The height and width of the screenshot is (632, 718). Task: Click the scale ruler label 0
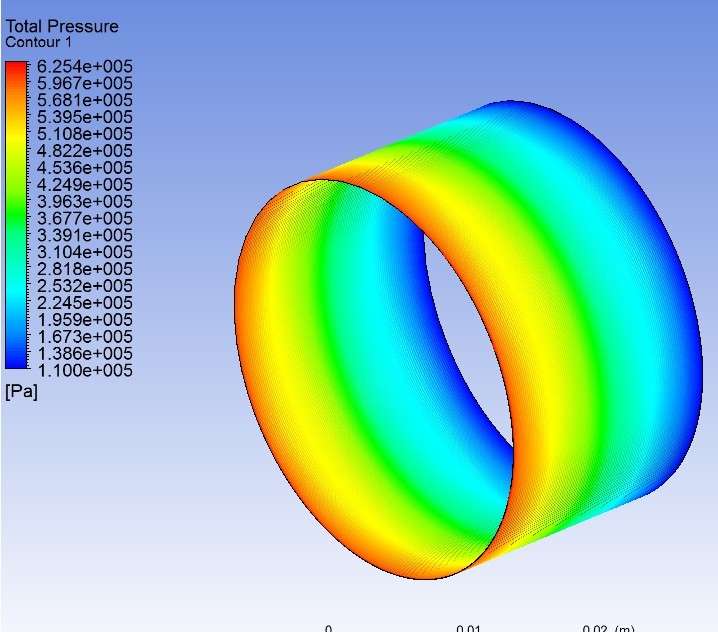coord(328,628)
